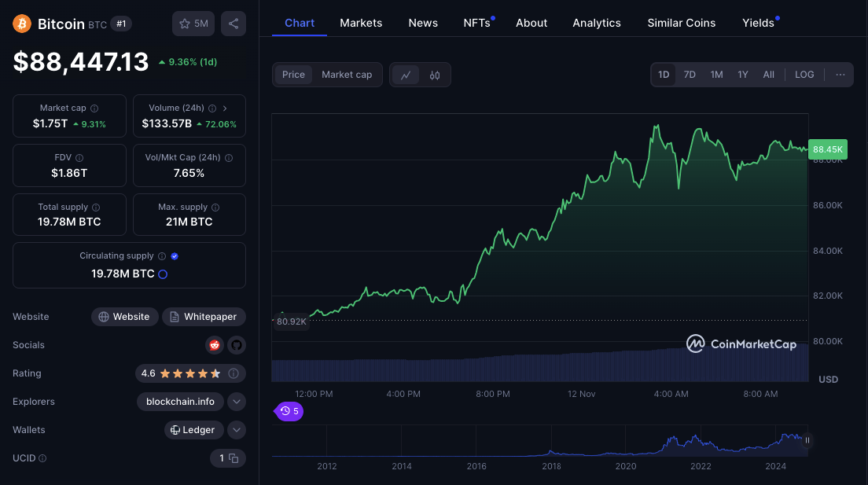Expand Volume (24h) details arrow
The image size is (868, 485).
click(225, 108)
